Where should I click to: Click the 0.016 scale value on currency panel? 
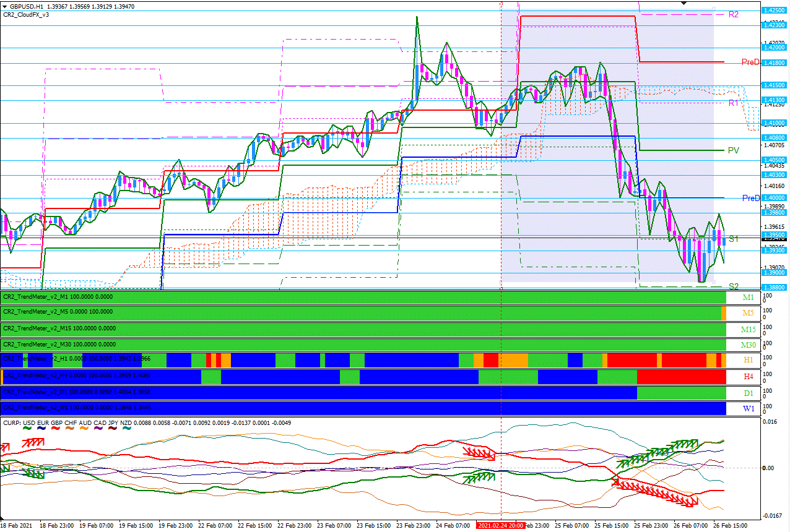(x=770, y=422)
